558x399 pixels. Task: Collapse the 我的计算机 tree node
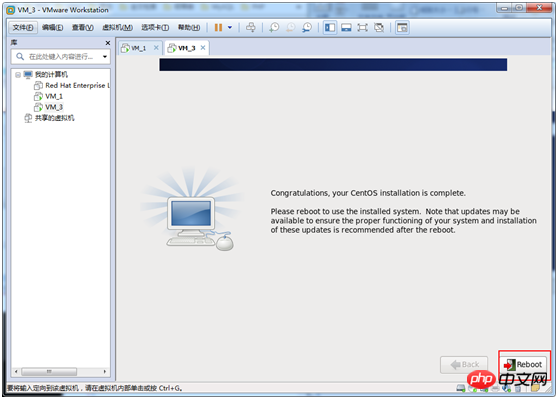pyautogui.click(x=18, y=75)
